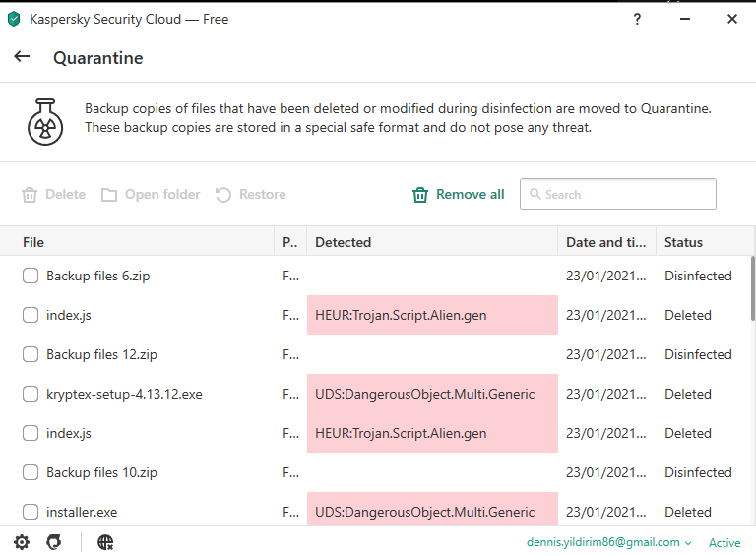Click the Active license status link
This screenshot has height=556, width=756.
click(724, 542)
